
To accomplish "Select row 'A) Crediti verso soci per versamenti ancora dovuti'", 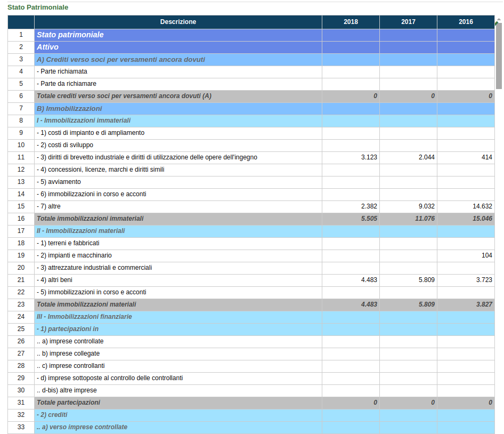I will (251, 60).
